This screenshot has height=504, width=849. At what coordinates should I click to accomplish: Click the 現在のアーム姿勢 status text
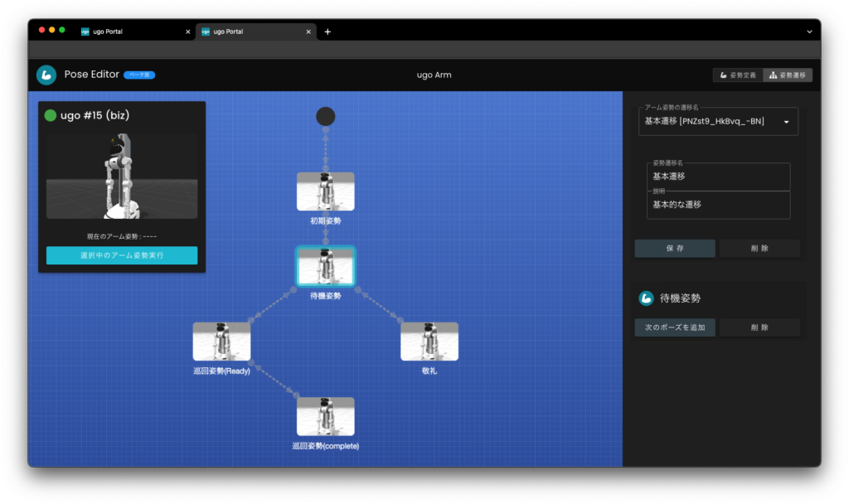pyautogui.click(x=122, y=236)
